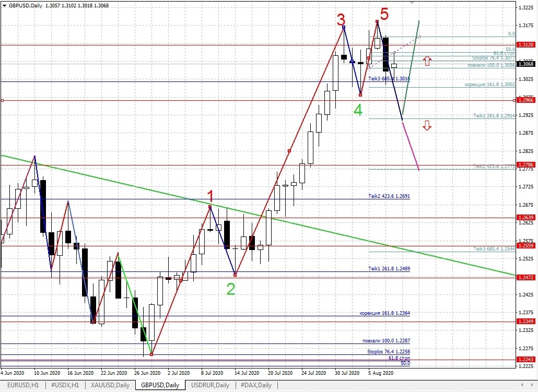Click the 'Teik2 423.6 1.2691' Fibonacci label

coord(389,196)
